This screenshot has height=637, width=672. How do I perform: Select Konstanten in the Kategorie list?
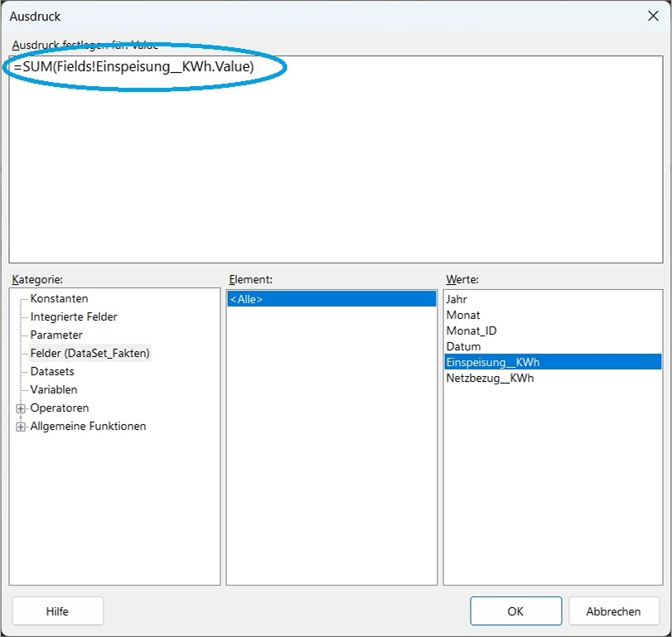coord(59,298)
